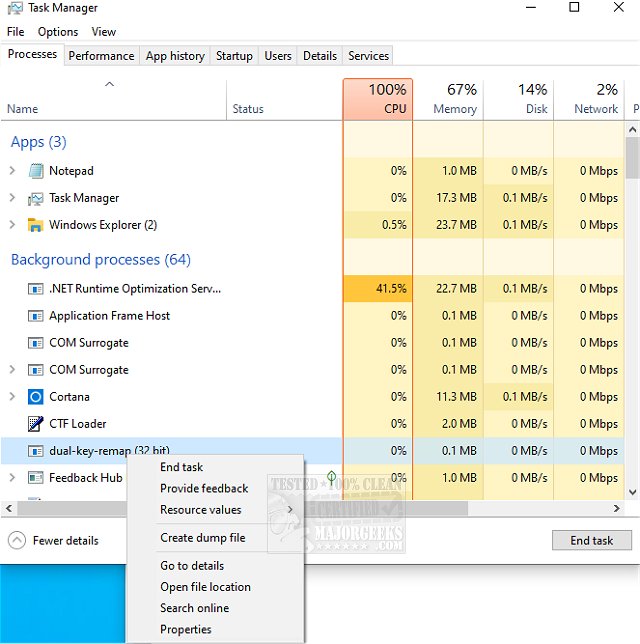
Task: Switch to the Details tab
Action: tap(320, 56)
